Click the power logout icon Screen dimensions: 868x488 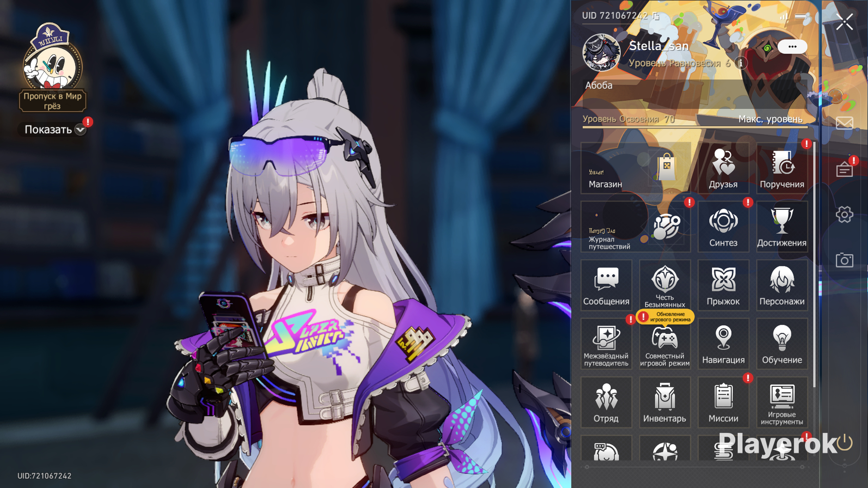(845, 443)
